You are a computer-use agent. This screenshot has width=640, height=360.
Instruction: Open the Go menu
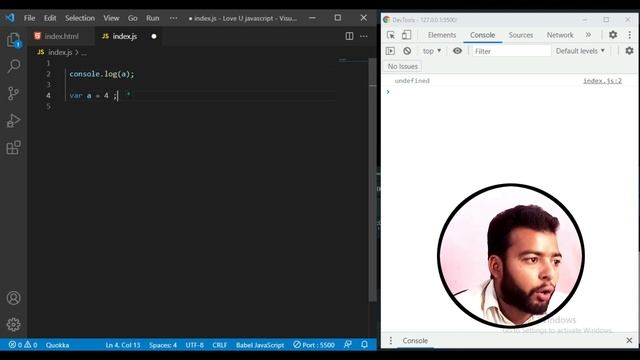coord(133,18)
